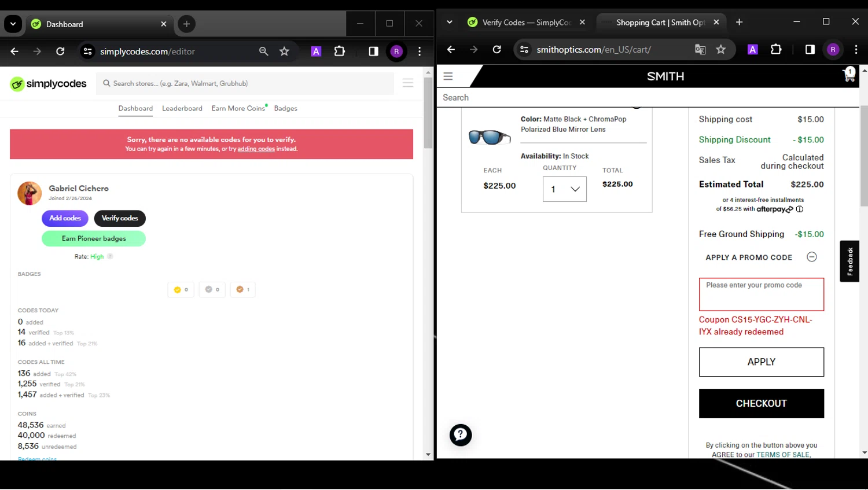Focus the Smith site Search field
Image resolution: width=868 pixels, height=490 pixels.
point(648,98)
